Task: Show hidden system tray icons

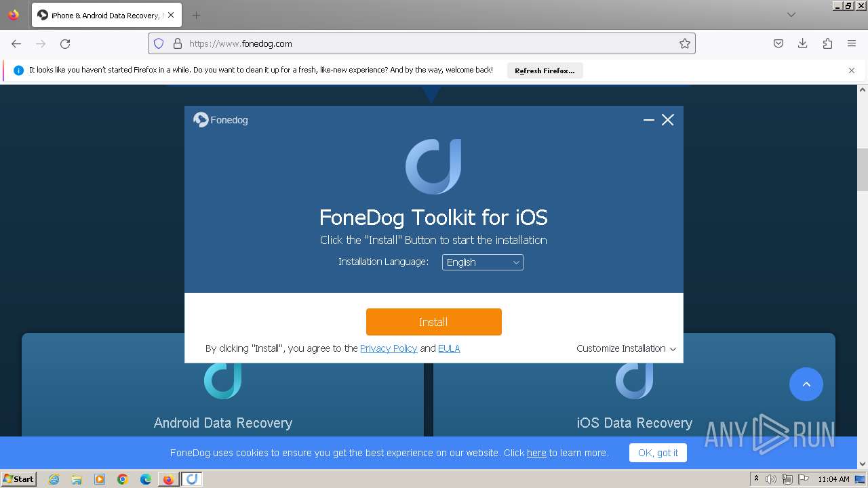Action: 756,479
